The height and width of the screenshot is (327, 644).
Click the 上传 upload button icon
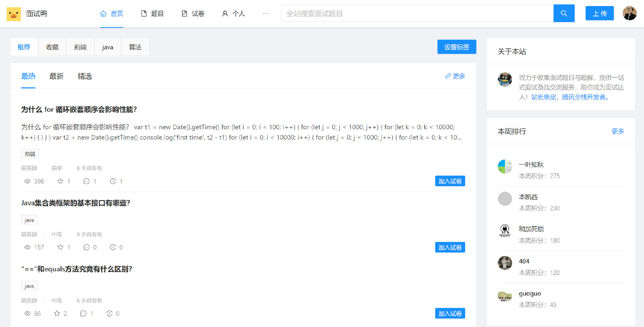(599, 14)
